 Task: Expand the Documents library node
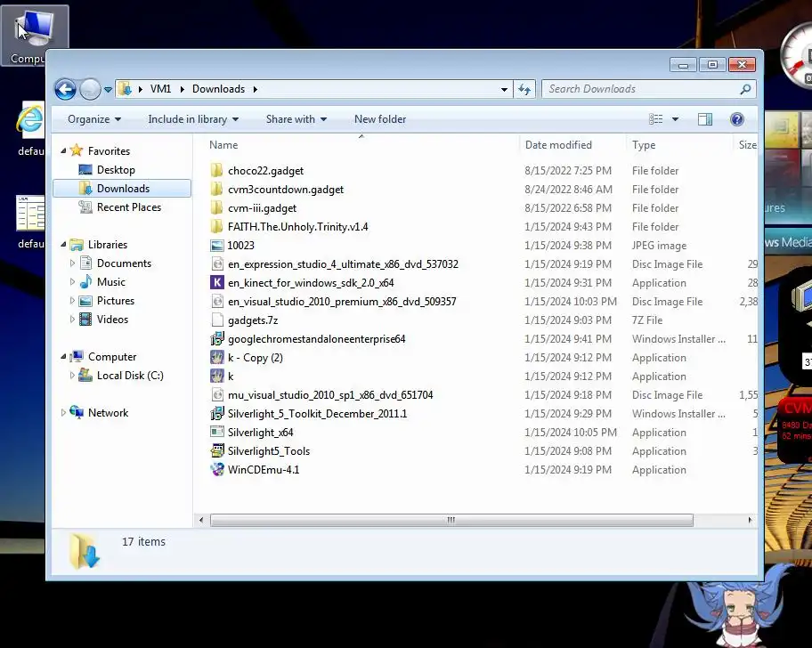(x=72, y=263)
